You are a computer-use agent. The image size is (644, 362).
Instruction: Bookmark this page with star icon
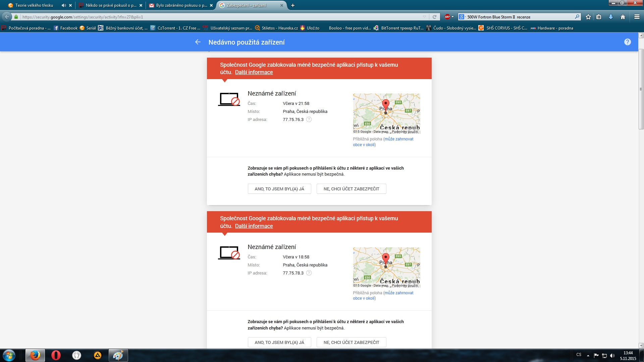588,17
